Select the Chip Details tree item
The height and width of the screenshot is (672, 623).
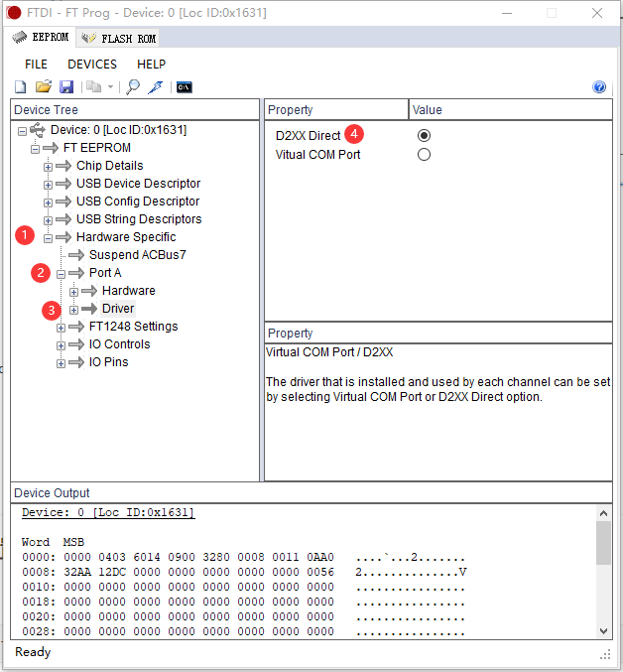click(109, 166)
